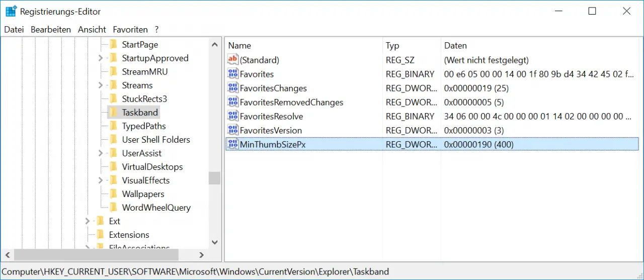Image resolution: width=644 pixels, height=280 pixels.
Task: Click the Taskband folder icon
Action: [x=113, y=113]
